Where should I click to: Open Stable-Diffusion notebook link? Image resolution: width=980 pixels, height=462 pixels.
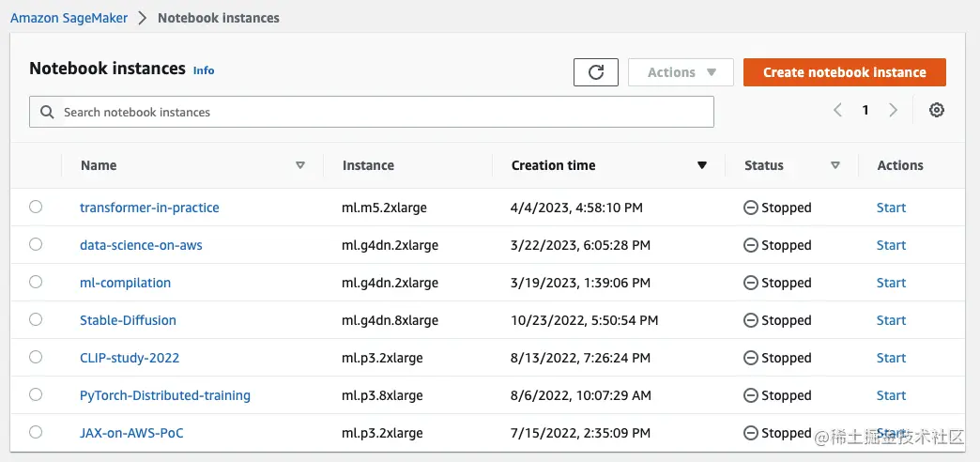(x=128, y=320)
